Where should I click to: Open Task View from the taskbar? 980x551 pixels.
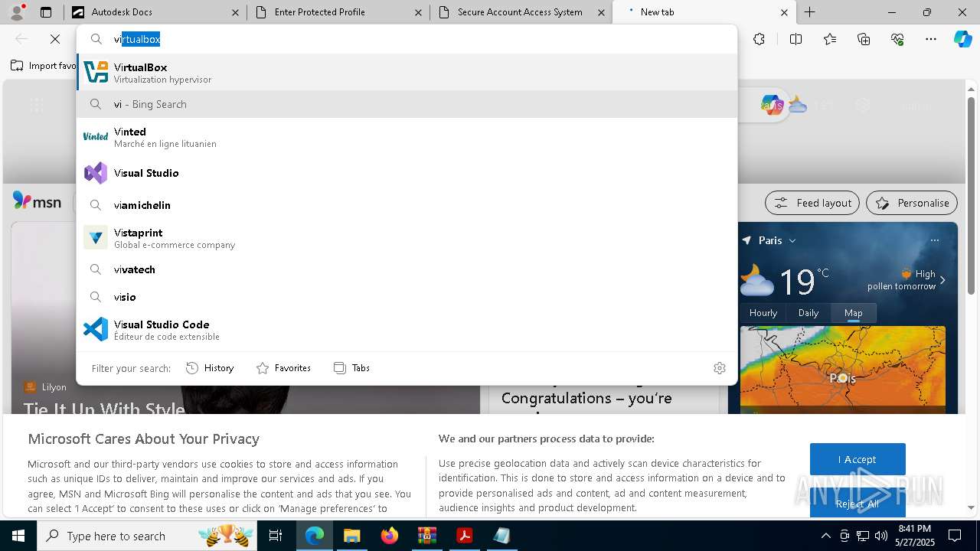click(276, 536)
